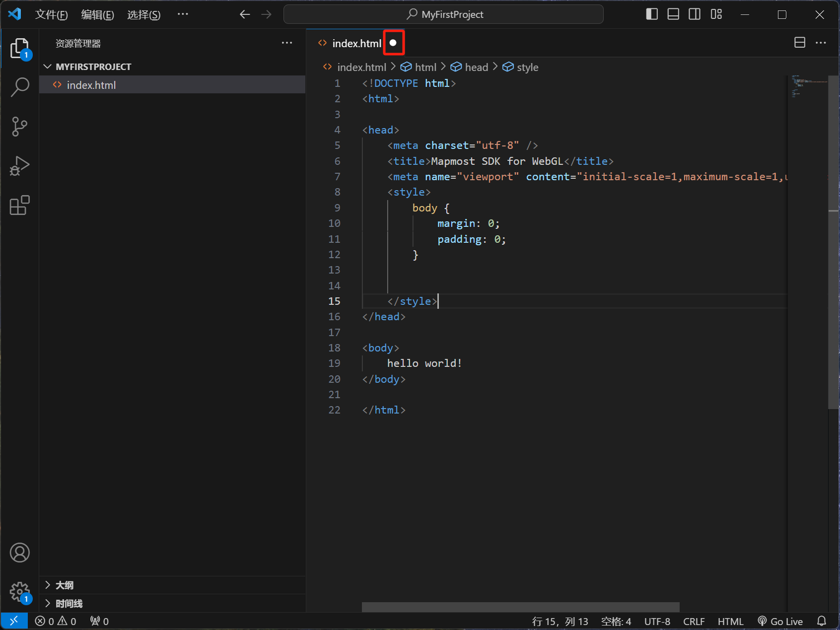Click the editor horizontal scrollbar
The image size is (840, 630).
click(520, 607)
